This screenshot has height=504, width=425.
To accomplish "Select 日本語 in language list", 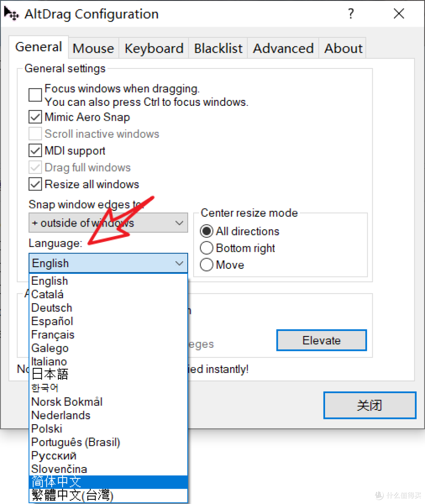I will point(109,375).
